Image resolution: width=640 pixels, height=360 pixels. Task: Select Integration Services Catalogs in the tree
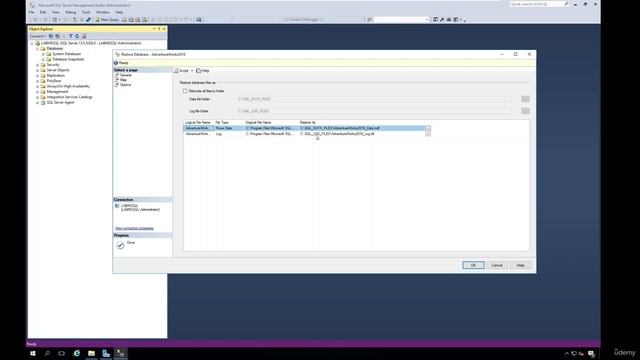pyautogui.click(x=69, y=97)
